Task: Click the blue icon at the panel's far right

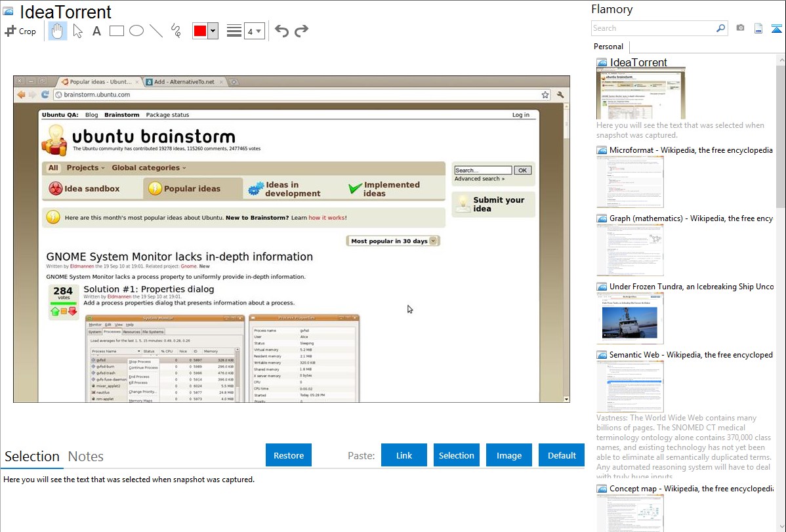Action: (776, 28)
